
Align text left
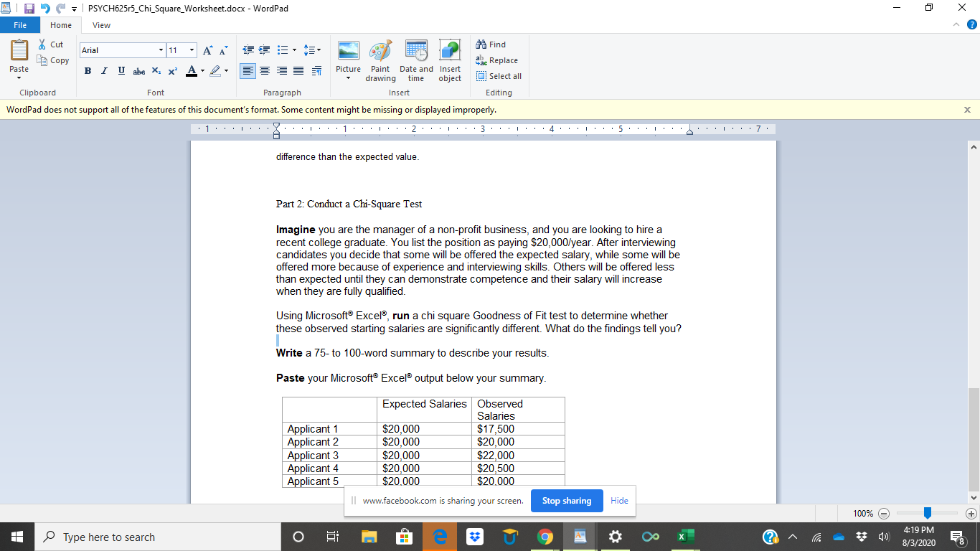248,70
